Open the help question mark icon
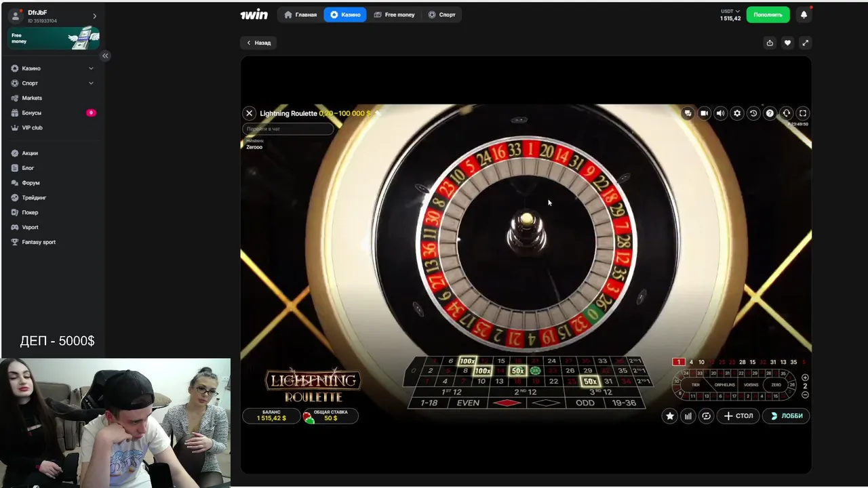The height and width of the screenshot is (488, 868). [770, 113]
